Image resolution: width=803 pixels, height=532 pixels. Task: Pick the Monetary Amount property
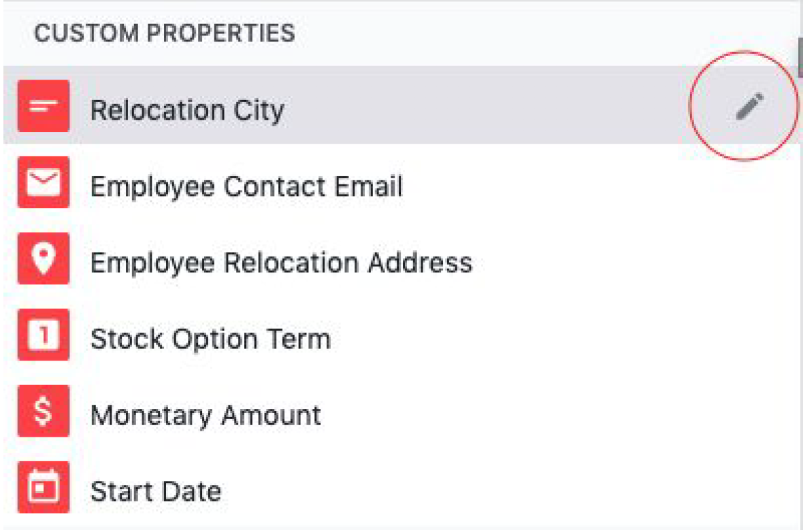coord(206,415)
